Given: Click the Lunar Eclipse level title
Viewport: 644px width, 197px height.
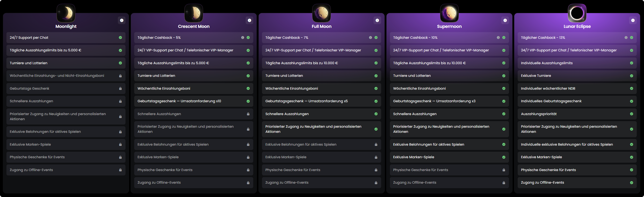Looking at the screenshot, I should point(577,26).
